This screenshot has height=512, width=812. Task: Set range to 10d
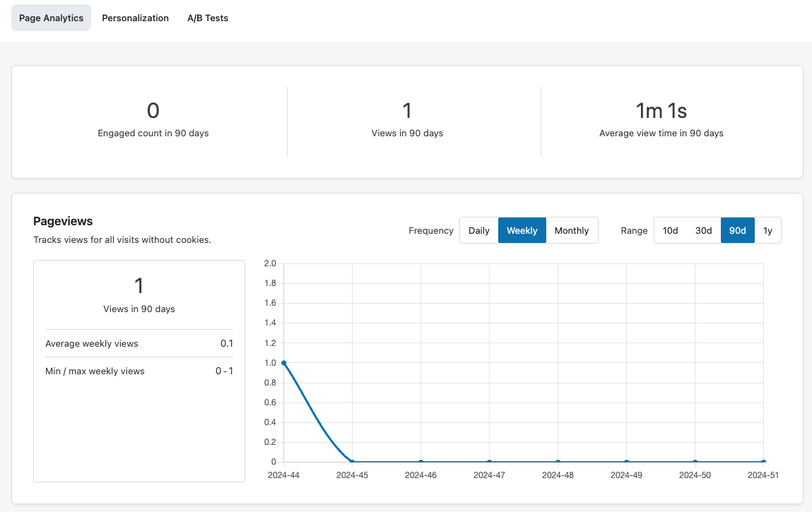click(x=670, y=230)
